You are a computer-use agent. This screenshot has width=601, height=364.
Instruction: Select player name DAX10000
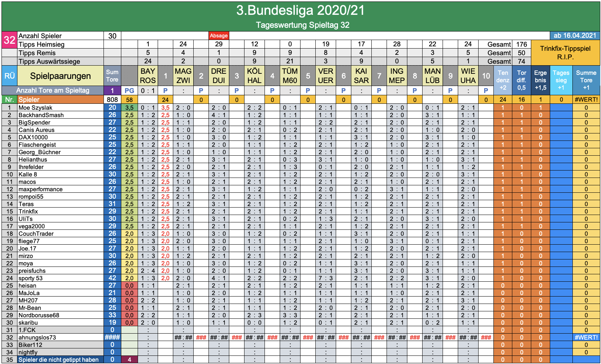pyautogui.click(x=33, y=137)
